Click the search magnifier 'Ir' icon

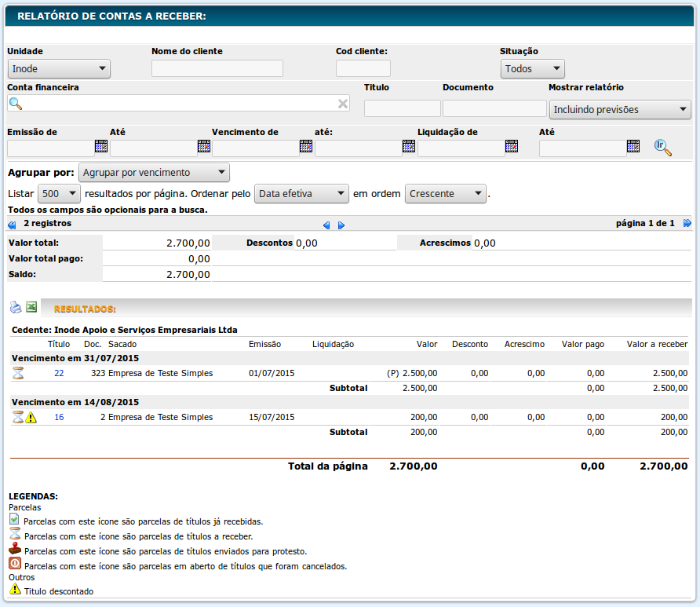pos(662,147)
